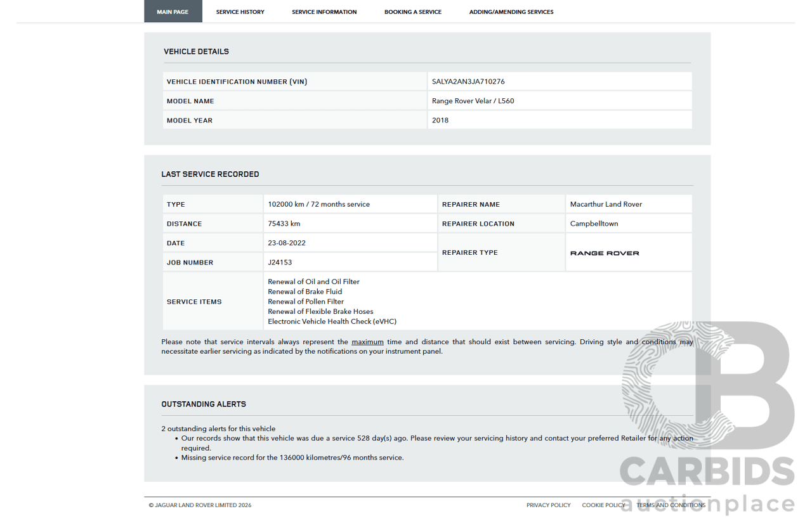Go to Booking a Service tab
The height and width of the screenshot is (523, 812).
[412, 11]
